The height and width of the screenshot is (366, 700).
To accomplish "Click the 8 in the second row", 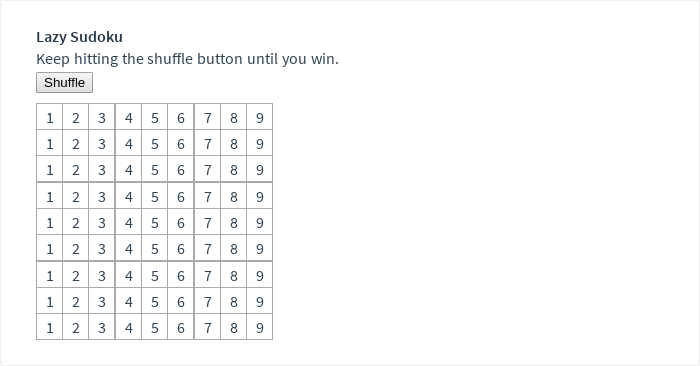I will pos(233,143).
